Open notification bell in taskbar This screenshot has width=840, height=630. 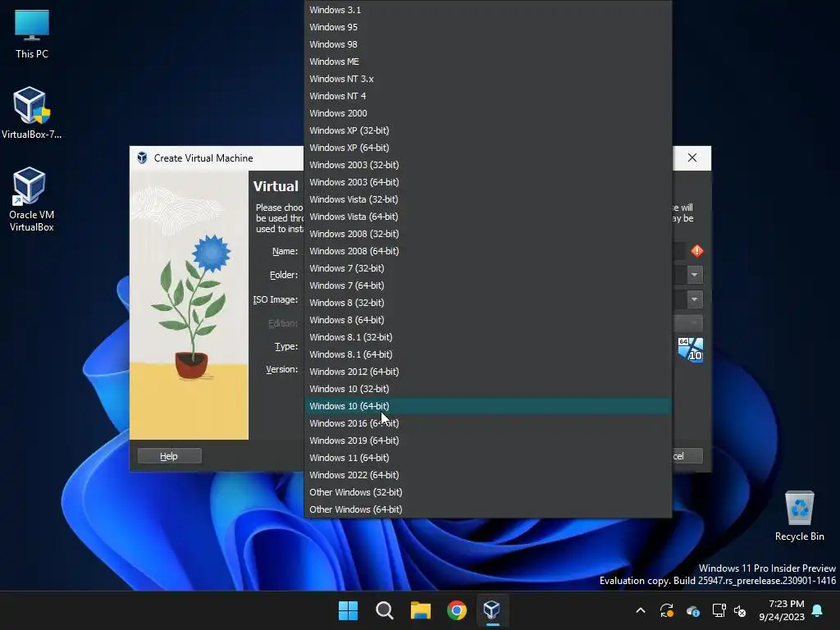click(818, 610)
